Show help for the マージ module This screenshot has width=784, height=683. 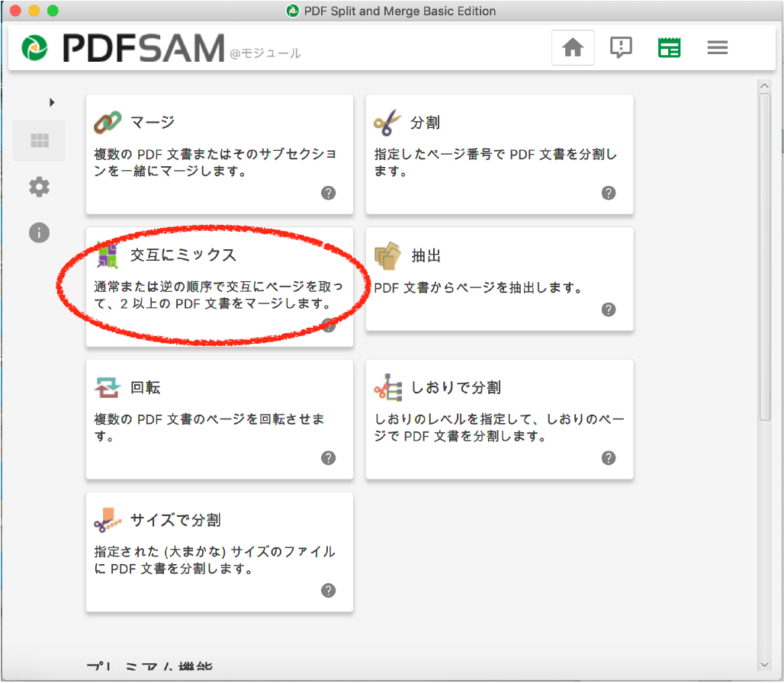[329, 193]
